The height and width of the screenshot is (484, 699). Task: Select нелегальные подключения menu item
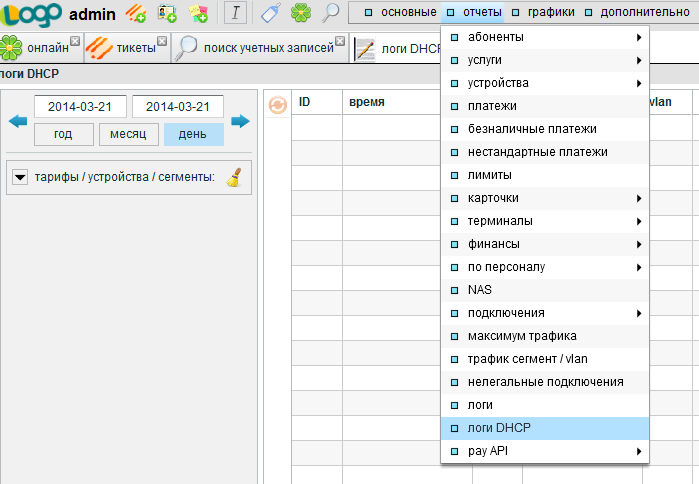point(545,382)
